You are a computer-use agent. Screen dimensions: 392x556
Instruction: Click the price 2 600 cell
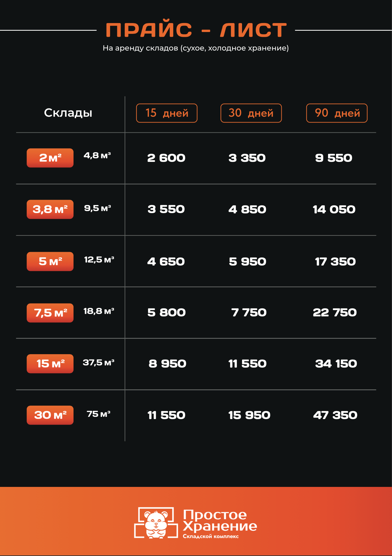tap(166, 158)
